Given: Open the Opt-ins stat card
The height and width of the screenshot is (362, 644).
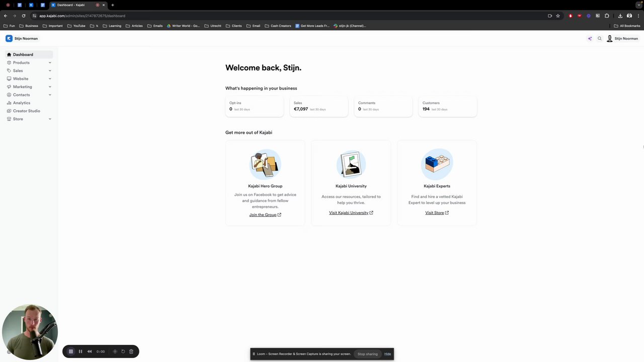Looking at the screenshot, I should (255, 106).
